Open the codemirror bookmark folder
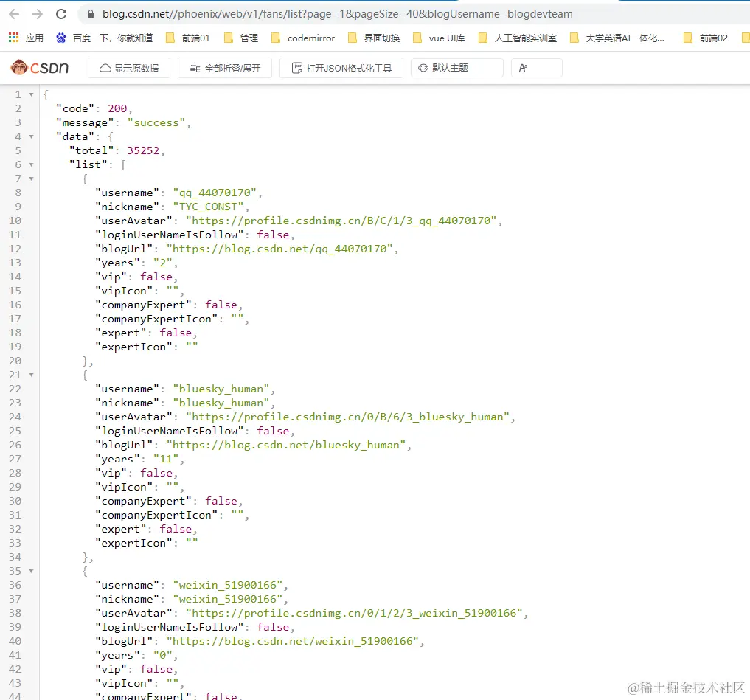Viewport: 750px width, 700px height. click(x=303, y=38)
